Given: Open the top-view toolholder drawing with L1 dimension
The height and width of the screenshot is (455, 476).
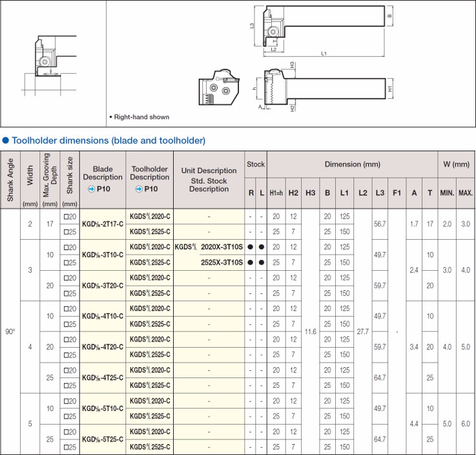Looking at the screenshot, I should click(x=321, y=30).
